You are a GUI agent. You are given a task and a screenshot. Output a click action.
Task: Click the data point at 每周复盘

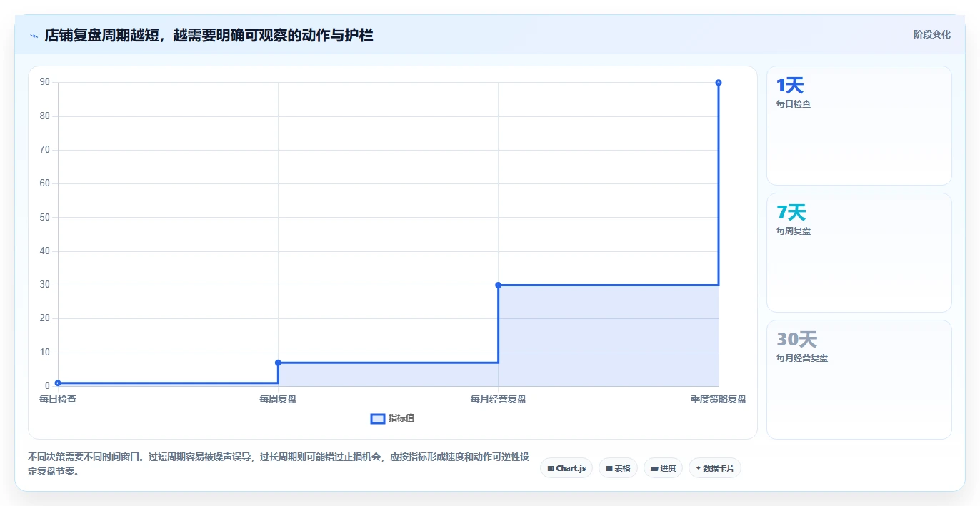point(278,363)
